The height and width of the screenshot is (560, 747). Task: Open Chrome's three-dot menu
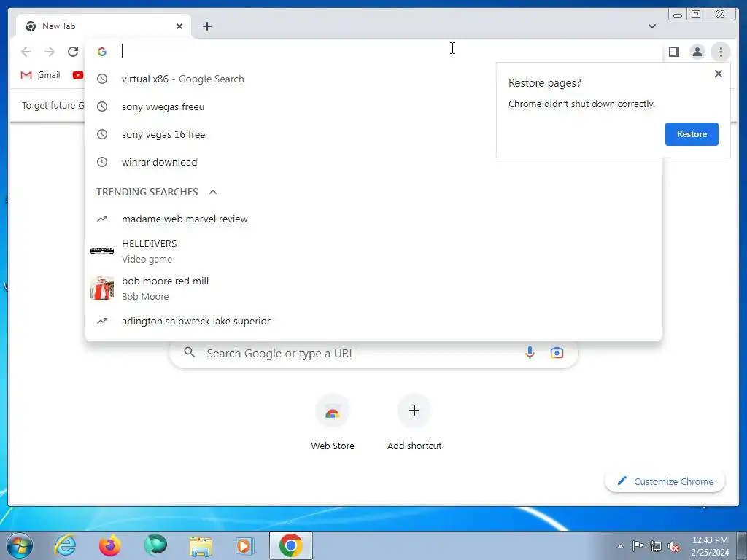(721, 52)
